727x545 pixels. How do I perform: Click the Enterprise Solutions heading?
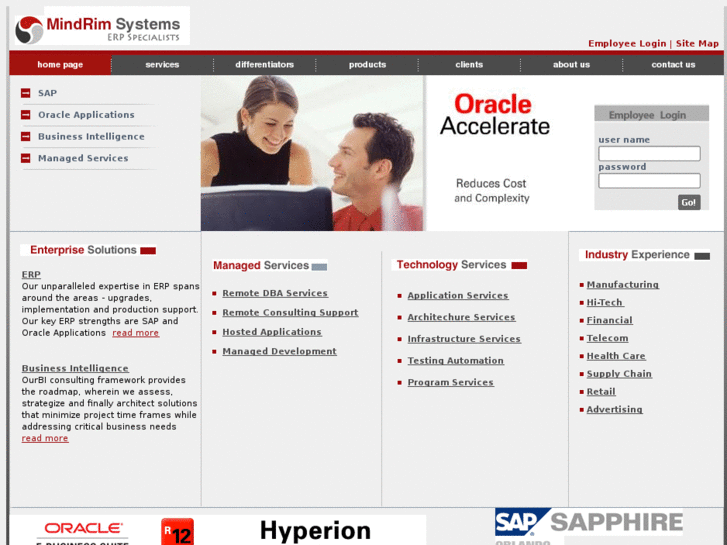[88, 250]
